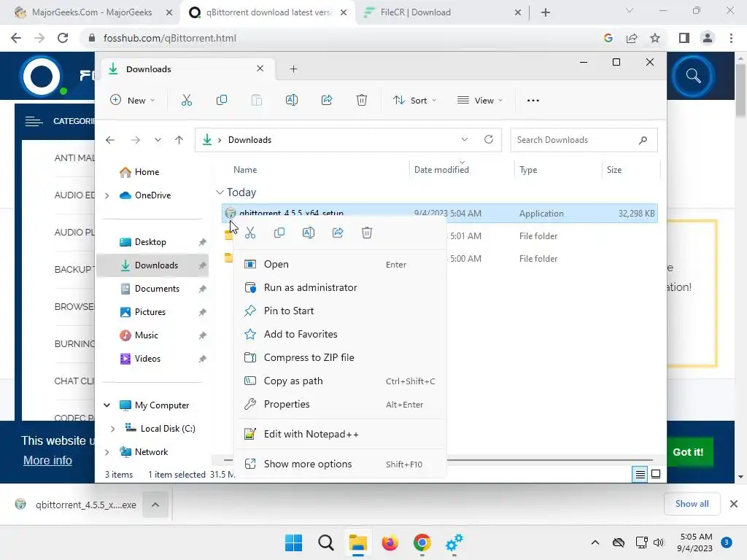This screenshot has height=560, width=747.
Task: Add a new File Explorer tab
Action: point(293,69)
